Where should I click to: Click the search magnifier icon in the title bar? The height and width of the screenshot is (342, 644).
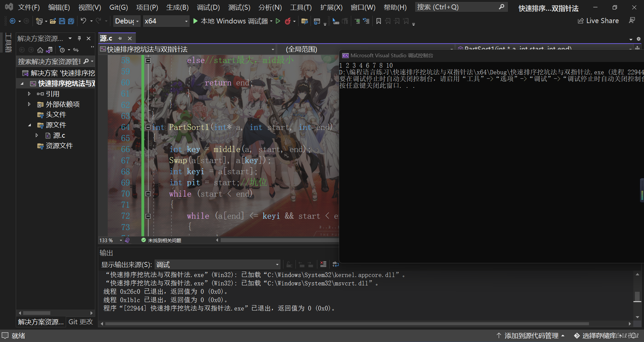coord(501,7)
